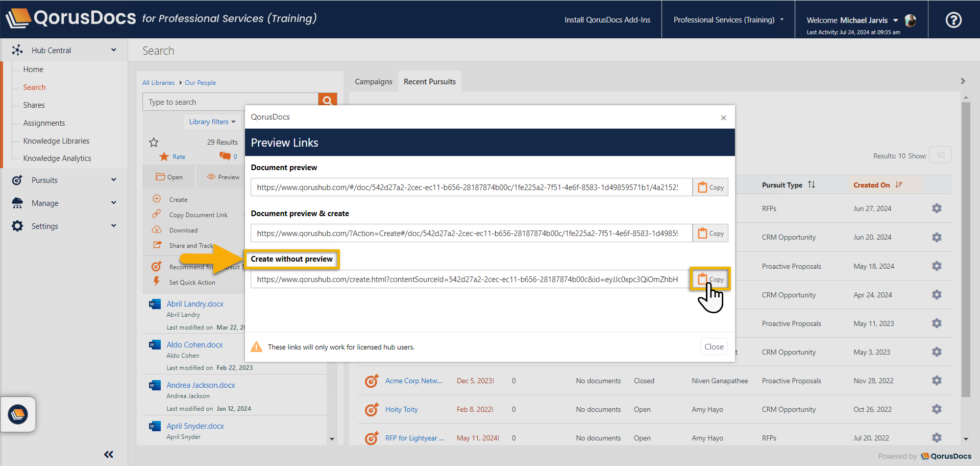Click the Created On sort icon

(x=899, y=184)
